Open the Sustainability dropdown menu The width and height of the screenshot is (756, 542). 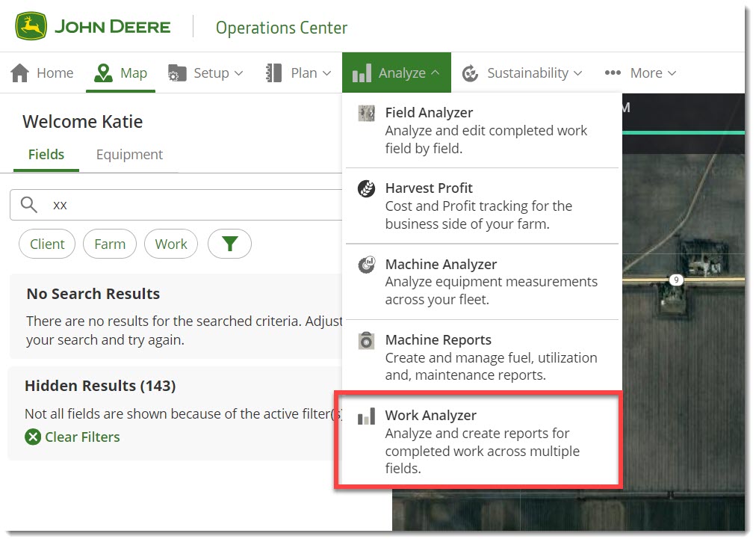coord(522,73)
